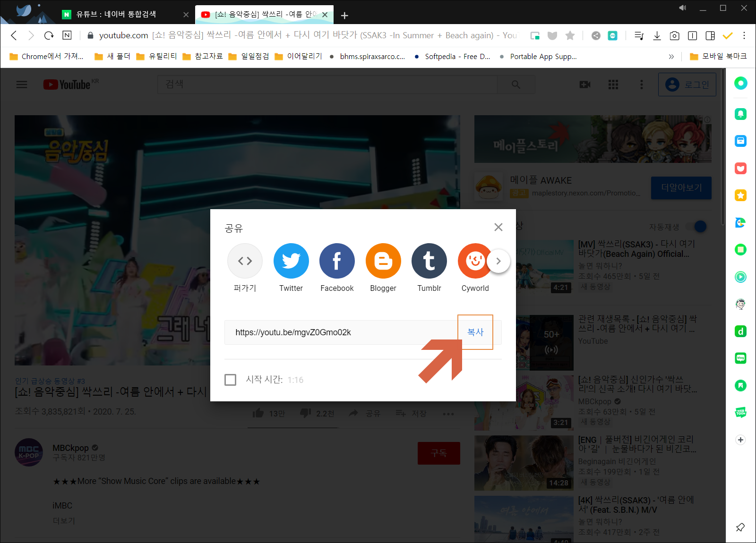Viewport: 756px width, 543px height.
Task: Reload the current page
Action: click(49, 35)
